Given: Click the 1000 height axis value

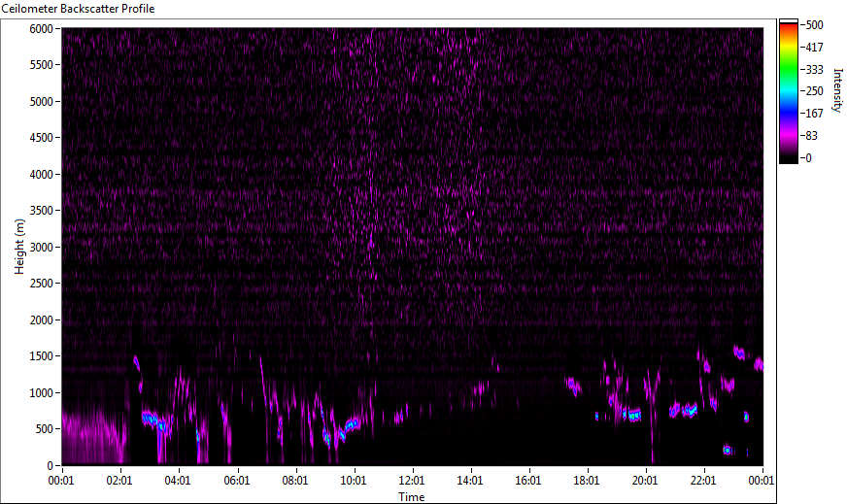Looking at the screenshot, I should (42, 393).
